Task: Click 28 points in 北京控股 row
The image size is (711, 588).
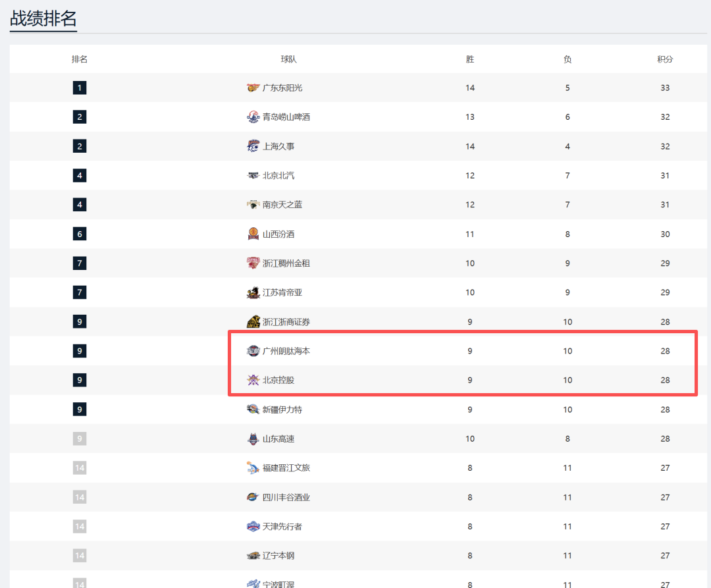Action: [665, 380]
